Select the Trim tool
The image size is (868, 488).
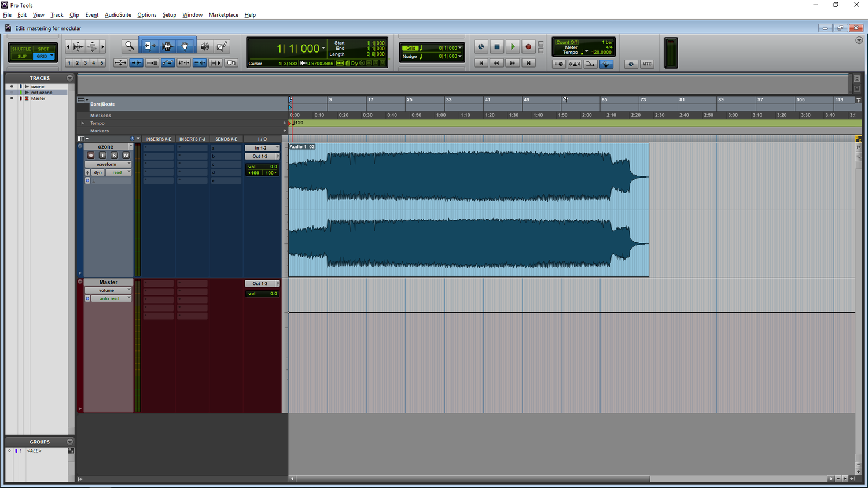pos(149,46)
